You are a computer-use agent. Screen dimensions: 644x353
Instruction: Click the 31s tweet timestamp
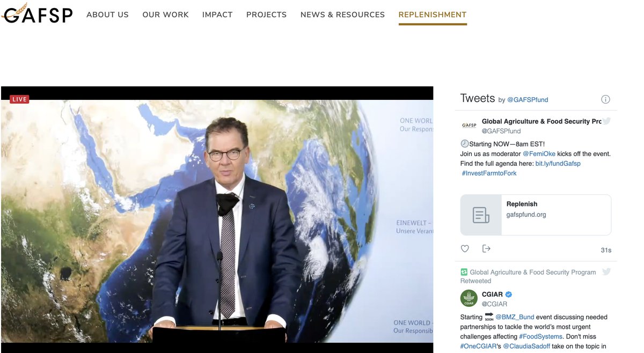pos(606,251)
